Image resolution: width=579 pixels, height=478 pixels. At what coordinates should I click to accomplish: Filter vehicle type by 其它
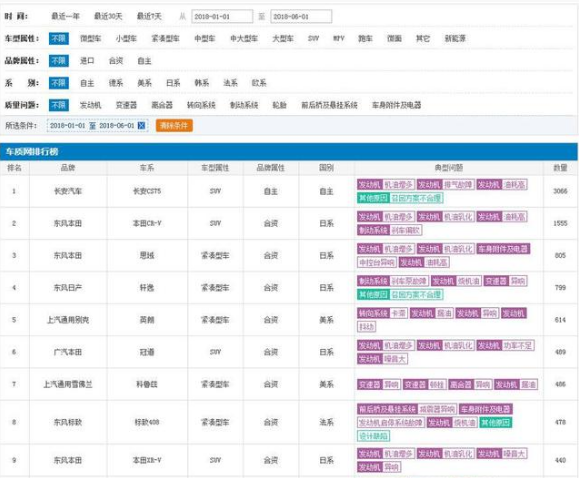[423, 38]
